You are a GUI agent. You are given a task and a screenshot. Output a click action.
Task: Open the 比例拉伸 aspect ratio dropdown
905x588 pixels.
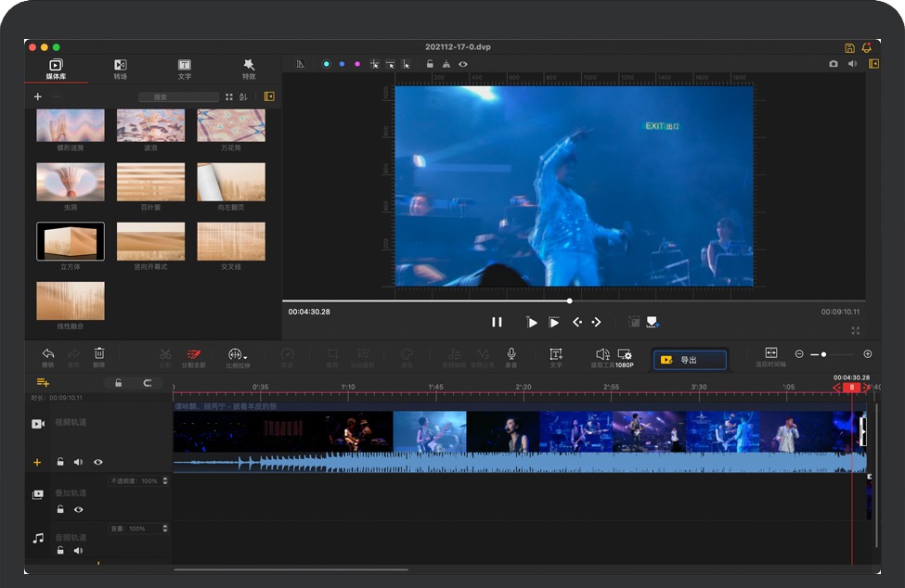(x=238, y=355)
